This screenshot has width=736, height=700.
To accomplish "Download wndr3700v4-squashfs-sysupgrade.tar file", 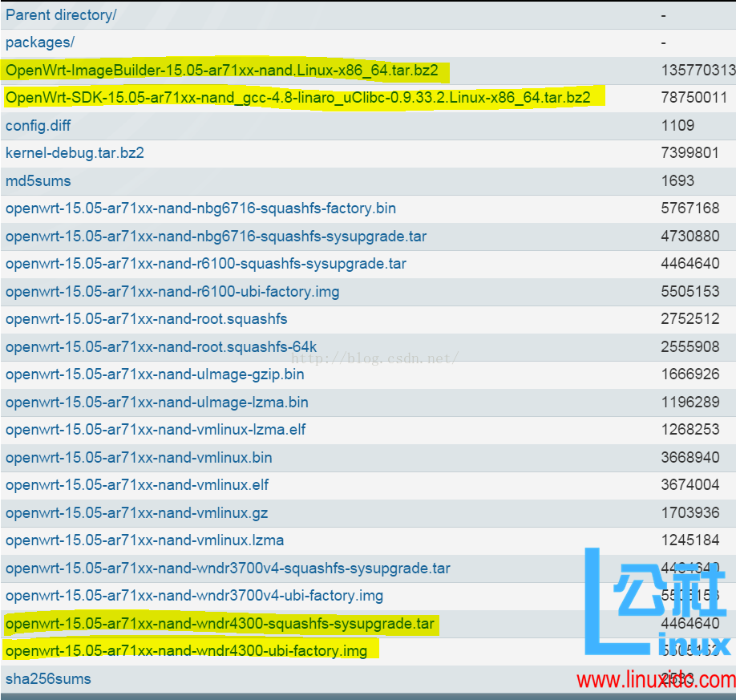I will [228, 568].
